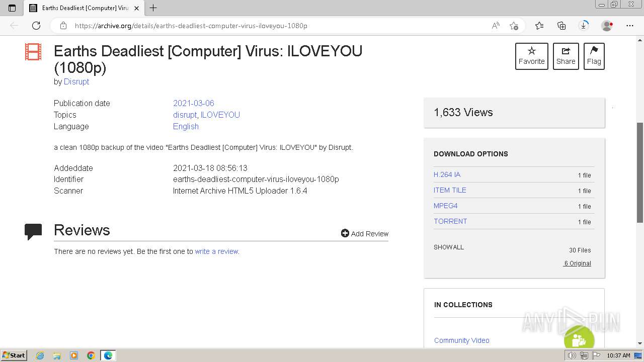Click the IN COLLECTIONS heading
644x362 pixels.
(x=463, y=305)
